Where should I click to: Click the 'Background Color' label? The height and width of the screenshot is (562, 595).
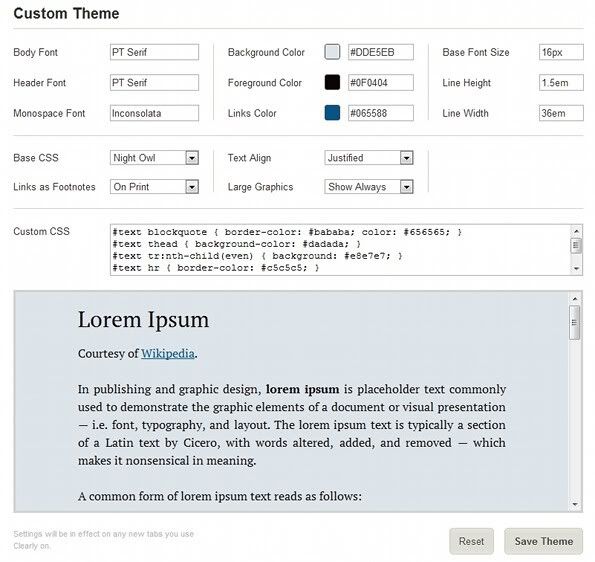click(266, 52)
